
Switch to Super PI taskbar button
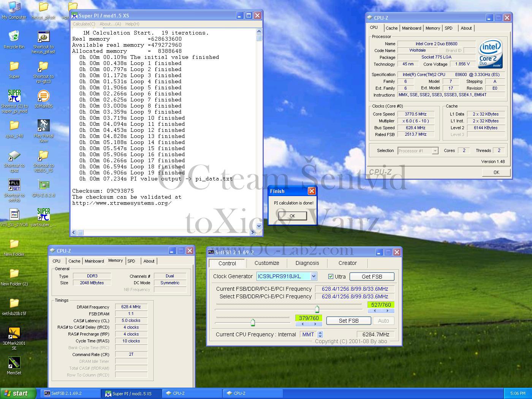131,393
